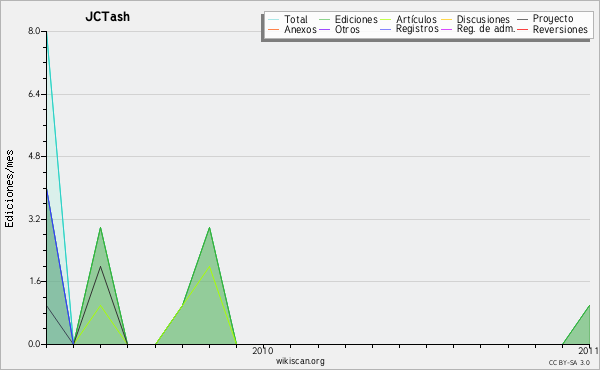This screenshot has height=370, width=600.
Task: Click the wikiscan.org text
Action: click(300, 360)
